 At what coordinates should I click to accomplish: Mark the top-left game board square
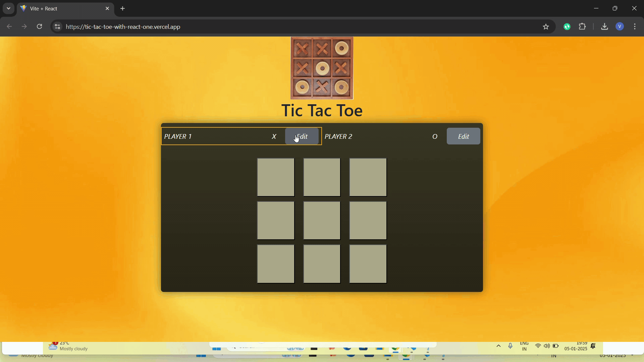pyautogui.click(x=276, y=177)
